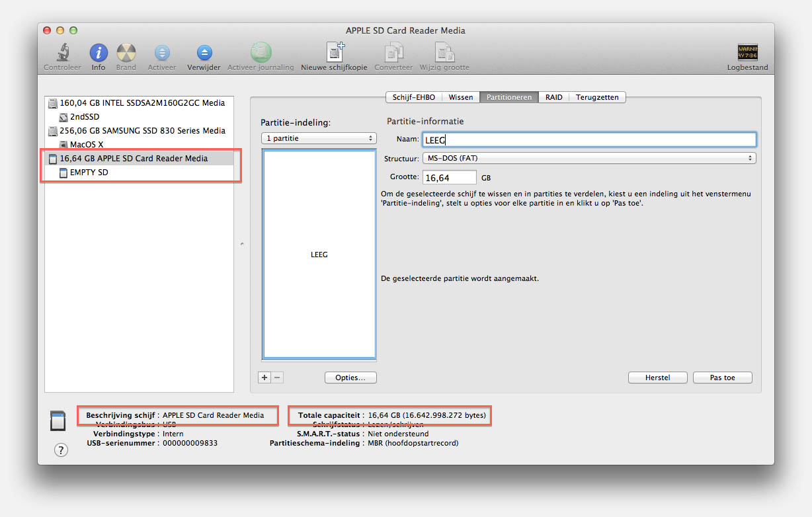Click the window title 'APPLE SD Card Reader Media'
This screenshot has height=517, width=812.
point(405,30)
